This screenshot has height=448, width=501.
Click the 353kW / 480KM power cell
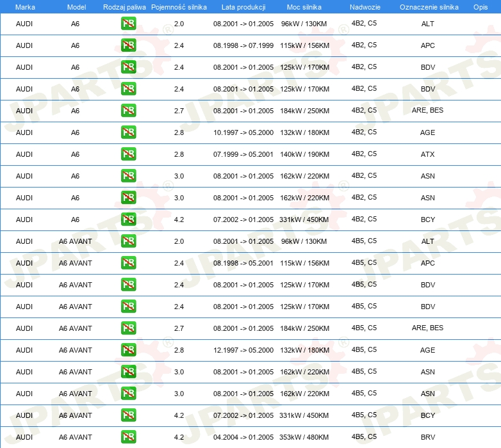(304, 437)
